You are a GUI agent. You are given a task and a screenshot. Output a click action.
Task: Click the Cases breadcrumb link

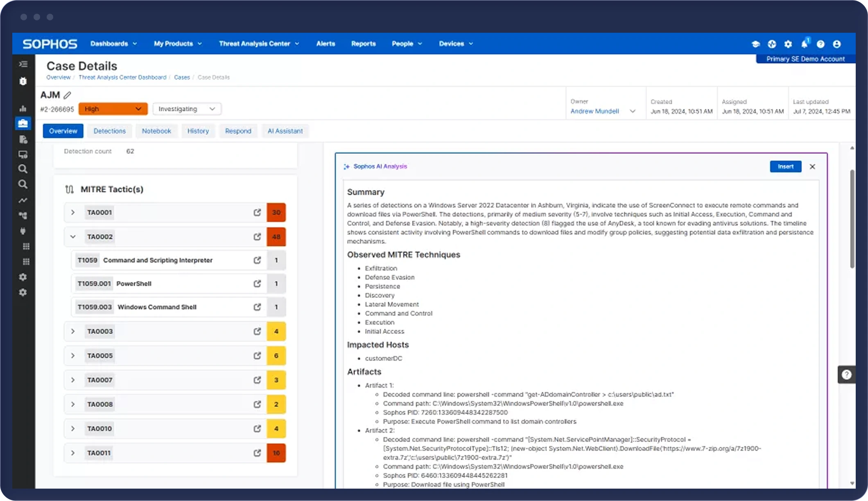[x=182, y=77]
